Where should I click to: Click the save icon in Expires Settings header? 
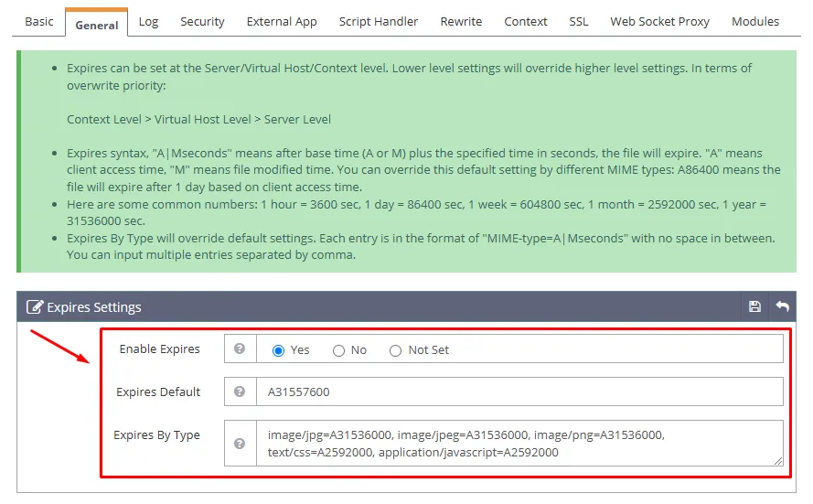pyautogui.click(x=754, y=306)
